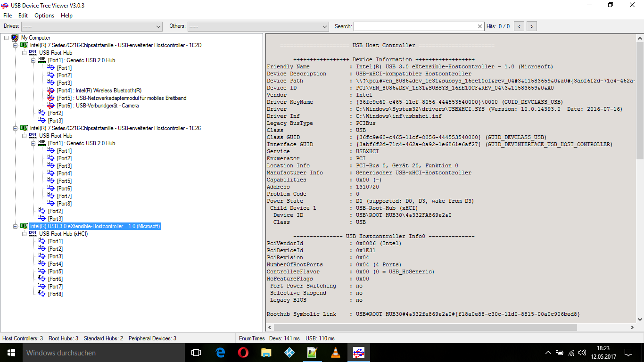Click the mobile broadband adapter device icon
The width and height of the screenshot is (644, 362).
(51, 98)
